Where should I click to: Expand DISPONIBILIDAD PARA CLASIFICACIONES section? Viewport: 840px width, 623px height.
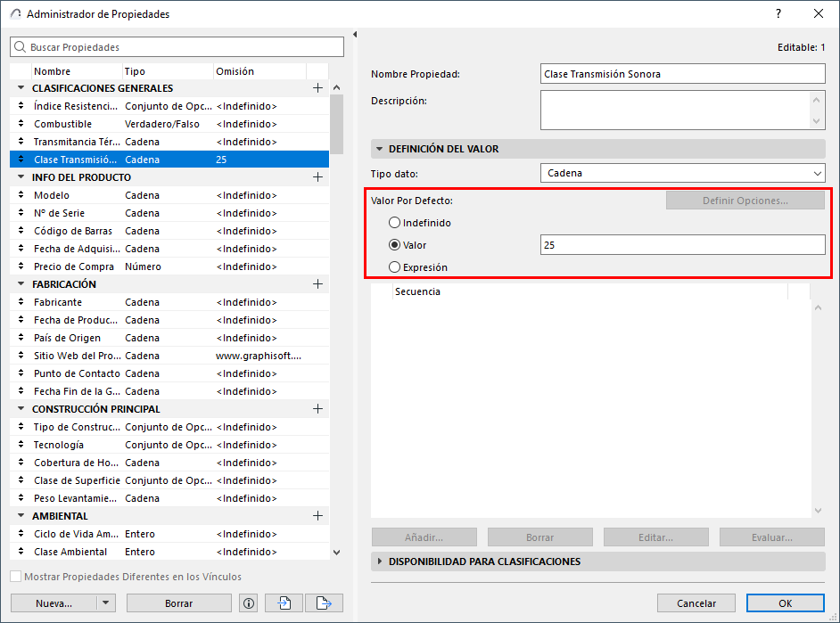[379, 562]
